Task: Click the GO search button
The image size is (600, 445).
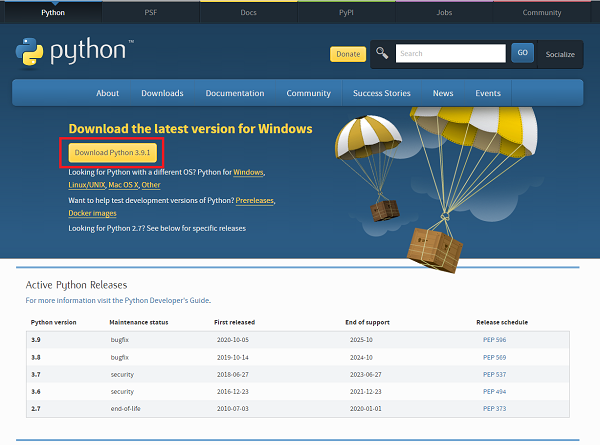Action: coord(522,53)
